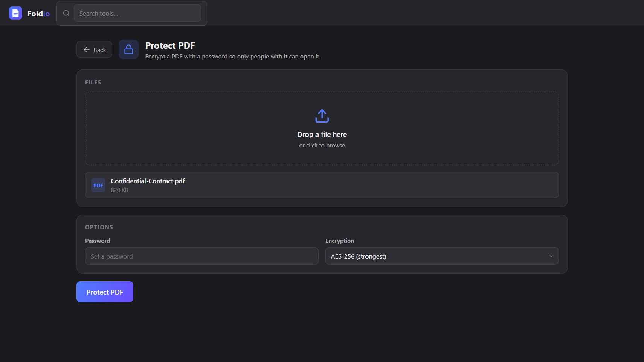Click the purple Protect PDF button
This screenshot has height=362, width=644.
point(105,292)
